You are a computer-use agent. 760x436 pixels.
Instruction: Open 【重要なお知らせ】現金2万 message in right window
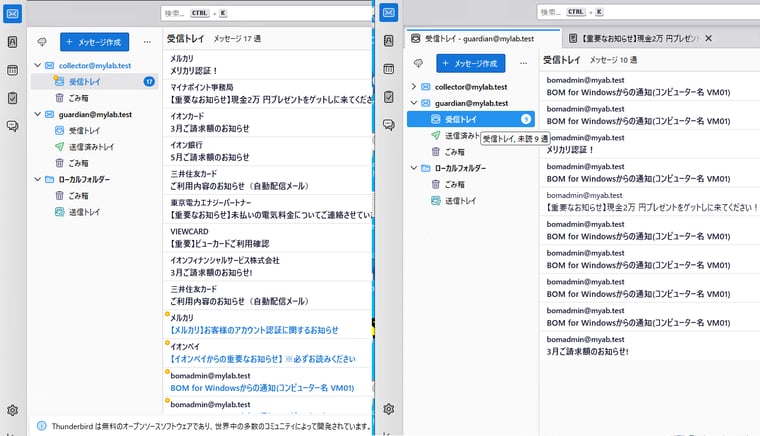649,202
